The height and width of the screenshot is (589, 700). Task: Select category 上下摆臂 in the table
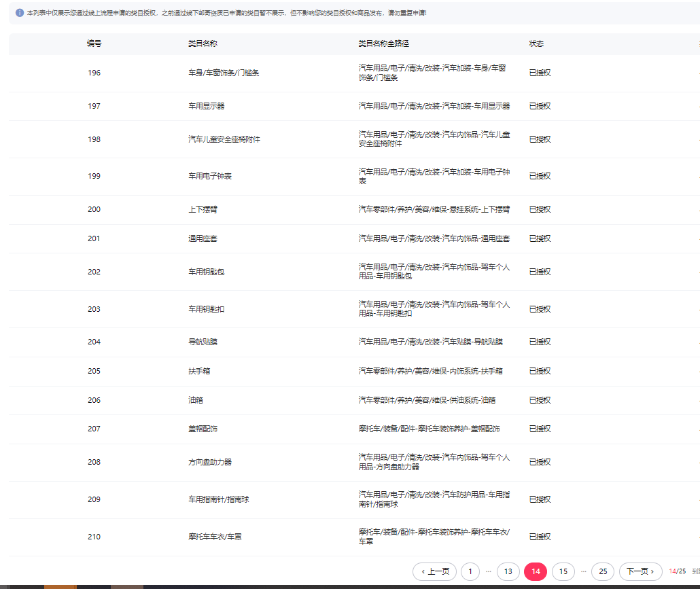(x=202, y=209)
